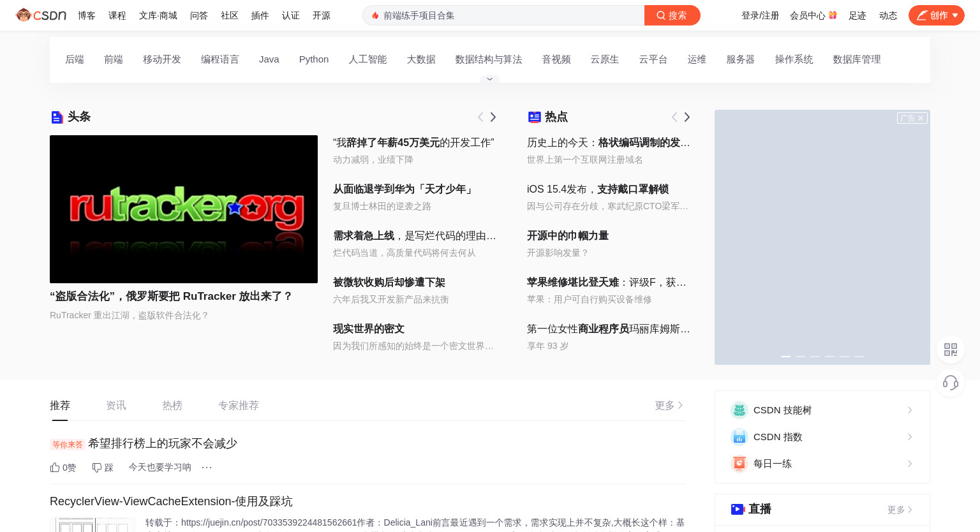980x532 pixels.
Task: Click the CSDN logo
Action: point(41,15)
